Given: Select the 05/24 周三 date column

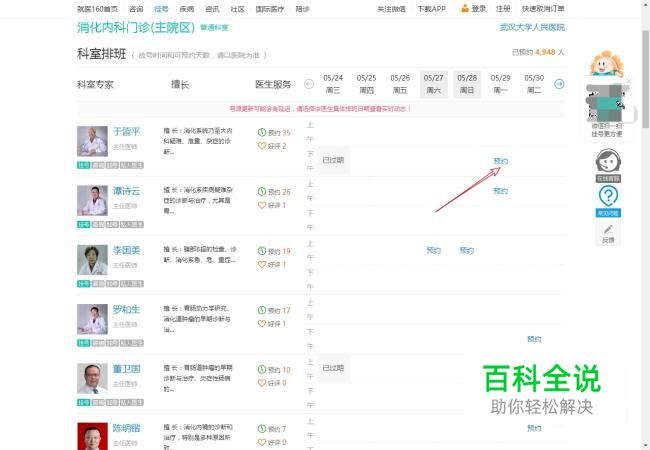Looking at the screenshot, I should [333, 84].
